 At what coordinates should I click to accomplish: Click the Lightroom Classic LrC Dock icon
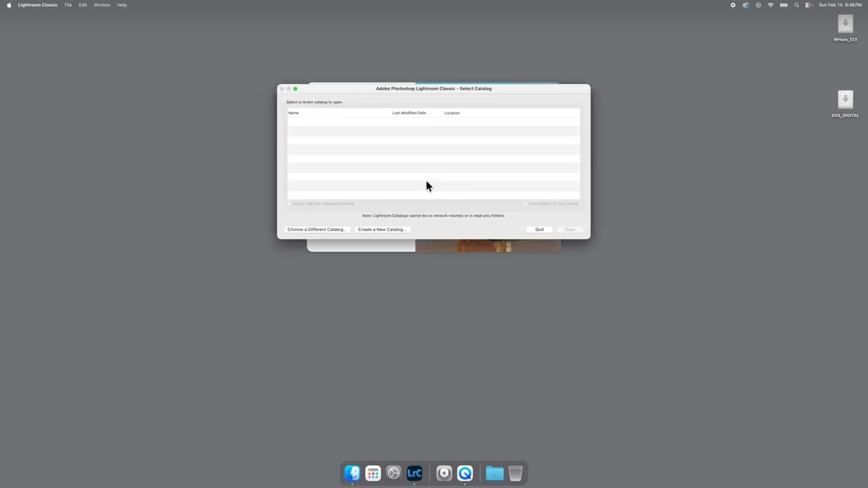(x=414, y=473)
